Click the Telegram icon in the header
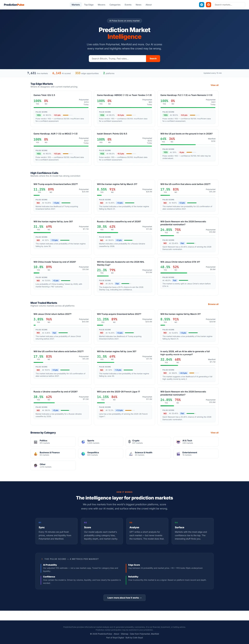 [x=202, y=5]
